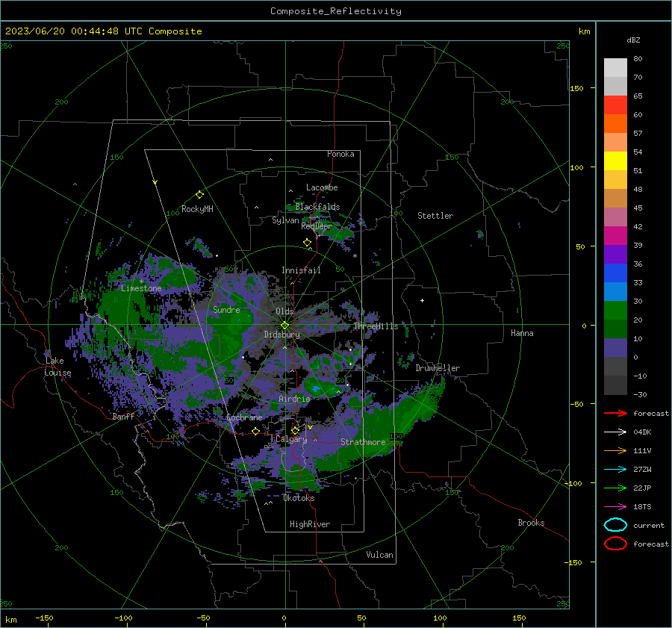The height and width of the screenshot is (628, 672).
Task: Click the Sundre label
Action: point(226,309)
